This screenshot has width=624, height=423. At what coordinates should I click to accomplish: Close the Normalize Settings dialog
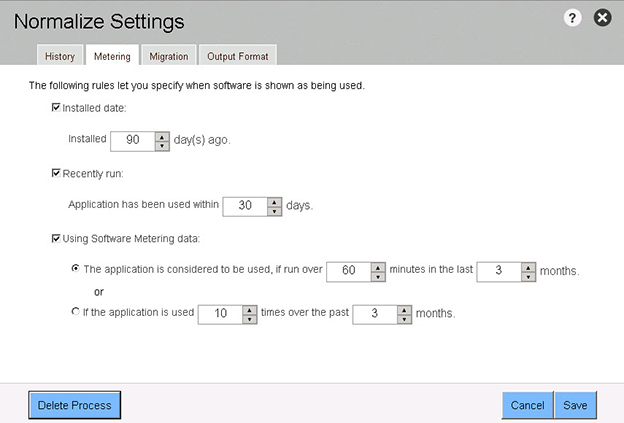click(x=602, y=19)
